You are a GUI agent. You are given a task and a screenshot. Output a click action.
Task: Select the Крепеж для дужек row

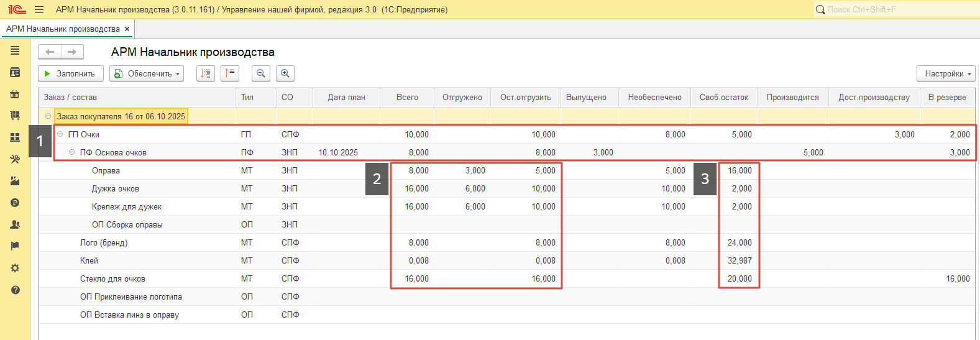506,206
